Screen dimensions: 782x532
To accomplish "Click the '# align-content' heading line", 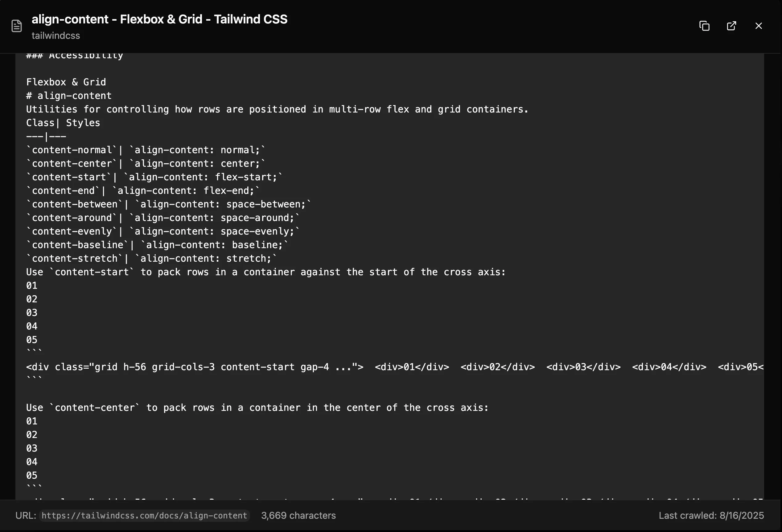I will [69, 96].
